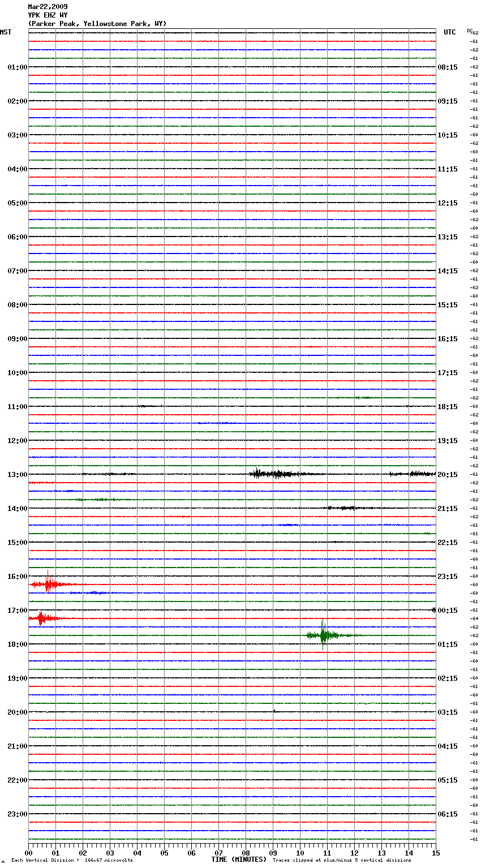Select the 08:00 MST row label
Screen dimensions: 481x868
[x=17, y=305]
